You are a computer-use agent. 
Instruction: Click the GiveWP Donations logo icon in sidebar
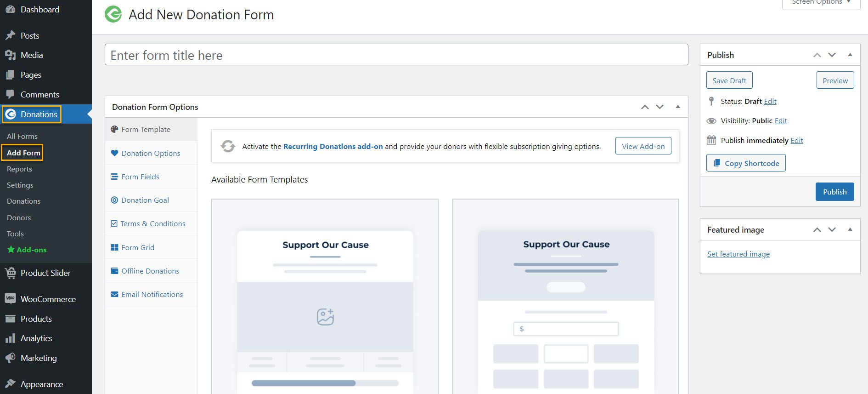(11, 114)
